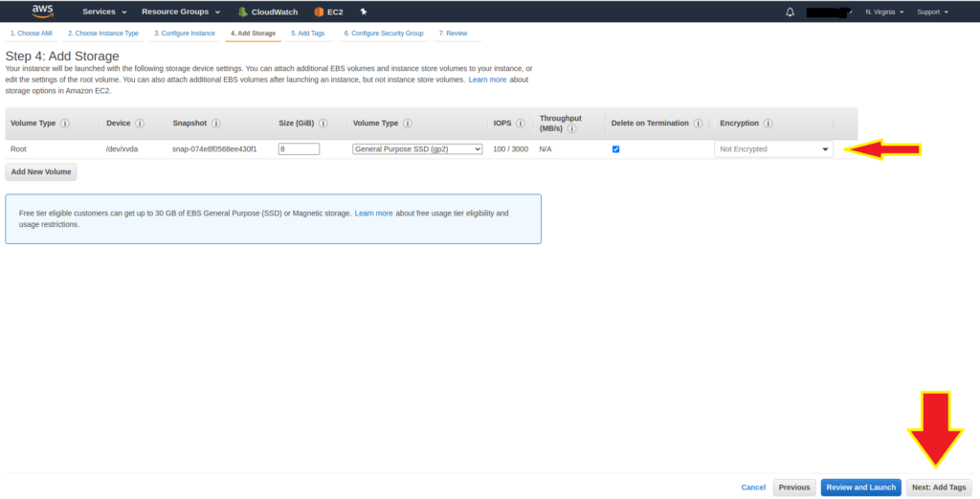Click the Cancel link
The image size is (980, 499).
[x=753, y=488]
